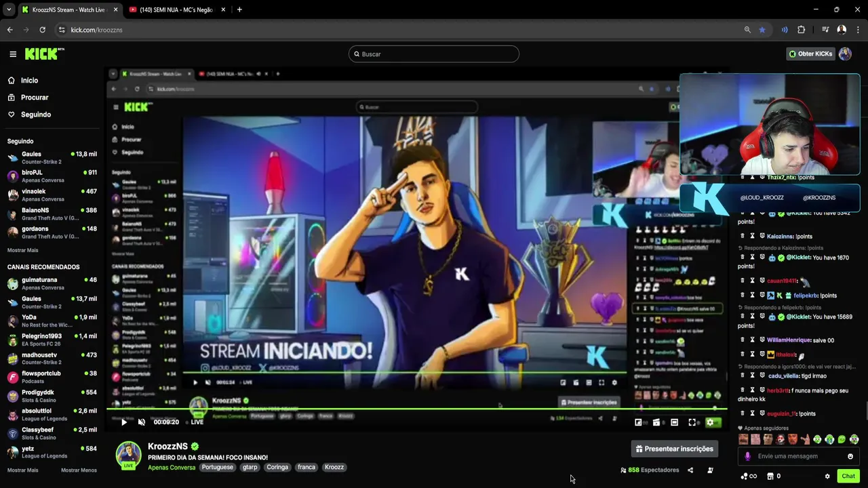The height and width of the screenshot is (488, 868).
Task: Open media controls in Chrome toolbar
Action: 825,30
